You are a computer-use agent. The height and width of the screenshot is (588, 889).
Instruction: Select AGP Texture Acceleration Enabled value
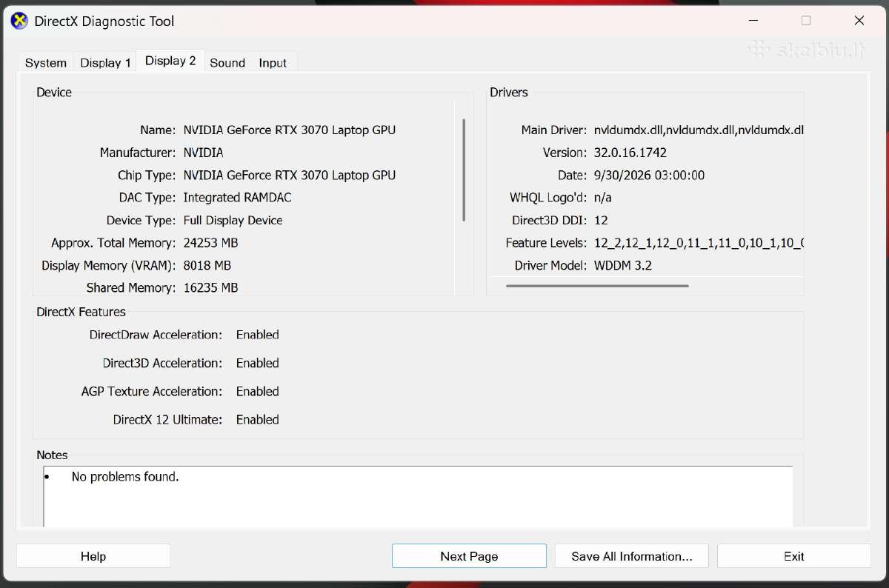point(258,391)
